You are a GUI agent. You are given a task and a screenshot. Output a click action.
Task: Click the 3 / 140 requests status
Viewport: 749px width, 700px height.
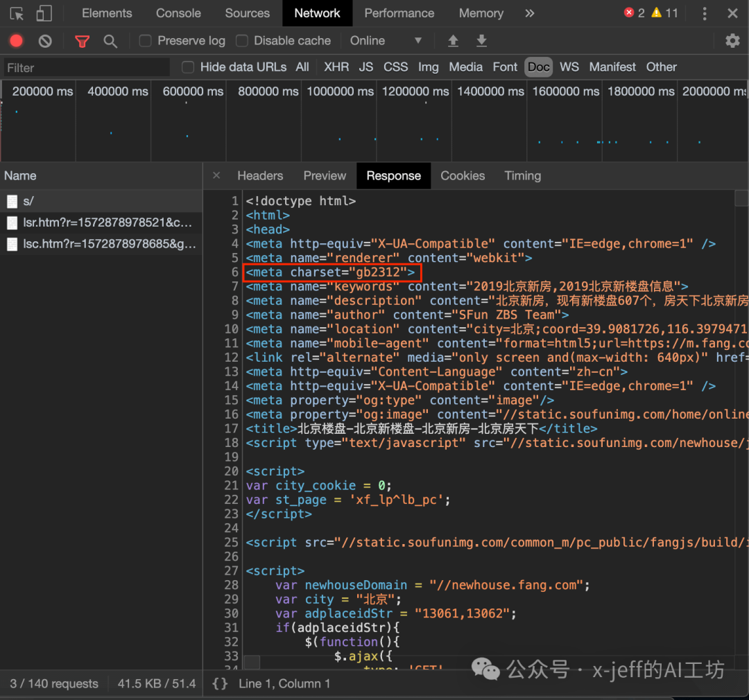click(54, 683)
